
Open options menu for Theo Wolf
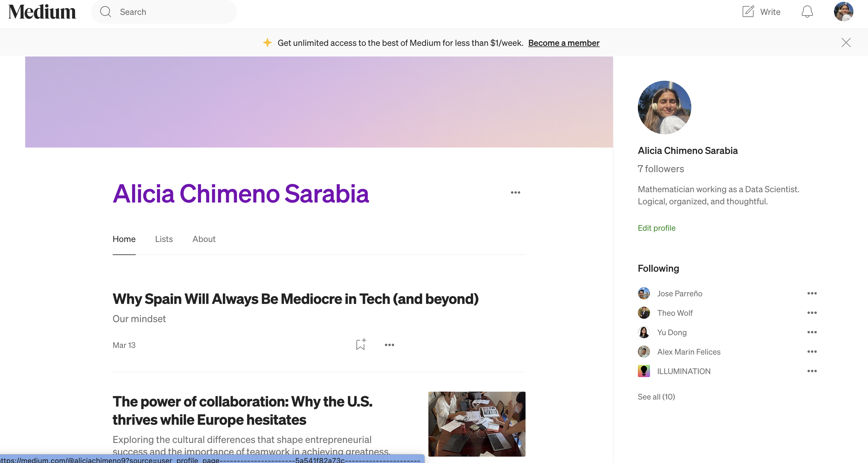812,313
